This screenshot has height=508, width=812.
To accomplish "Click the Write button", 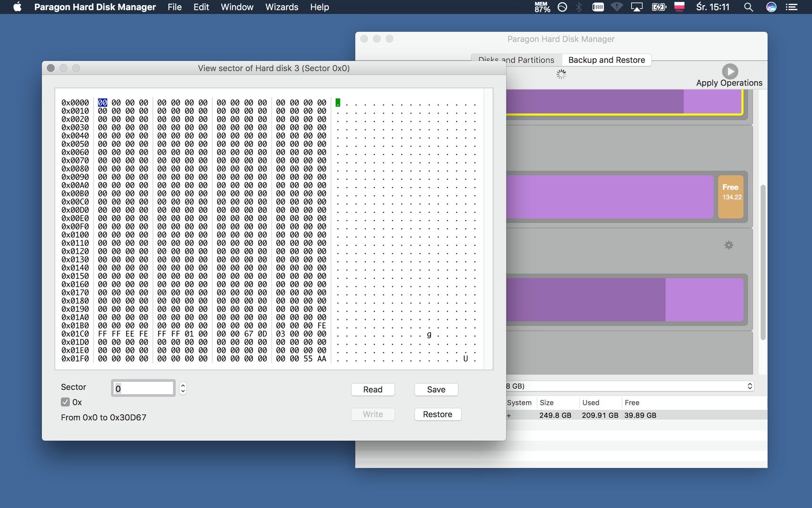I will [373, 414].
